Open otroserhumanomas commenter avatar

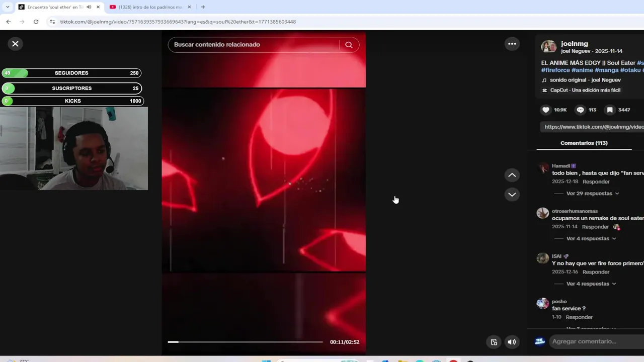543,213
